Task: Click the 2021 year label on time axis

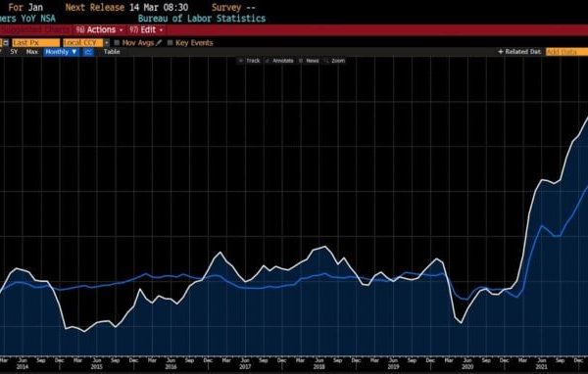Action: [541, 367]
